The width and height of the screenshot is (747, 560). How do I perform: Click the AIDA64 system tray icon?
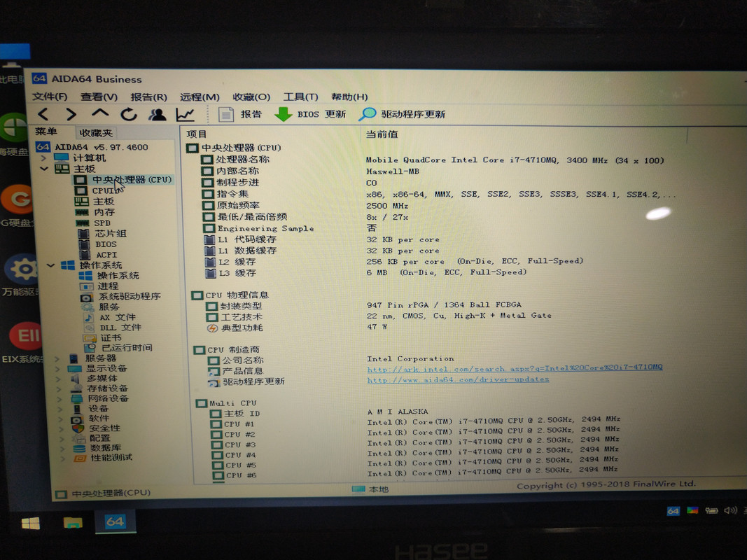[x=673, y=511]
